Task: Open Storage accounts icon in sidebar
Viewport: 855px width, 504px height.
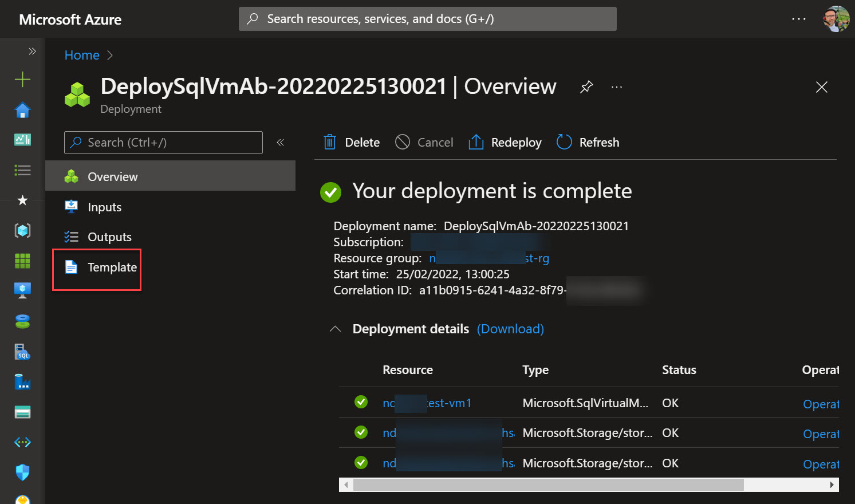Action: click(22, 412)
